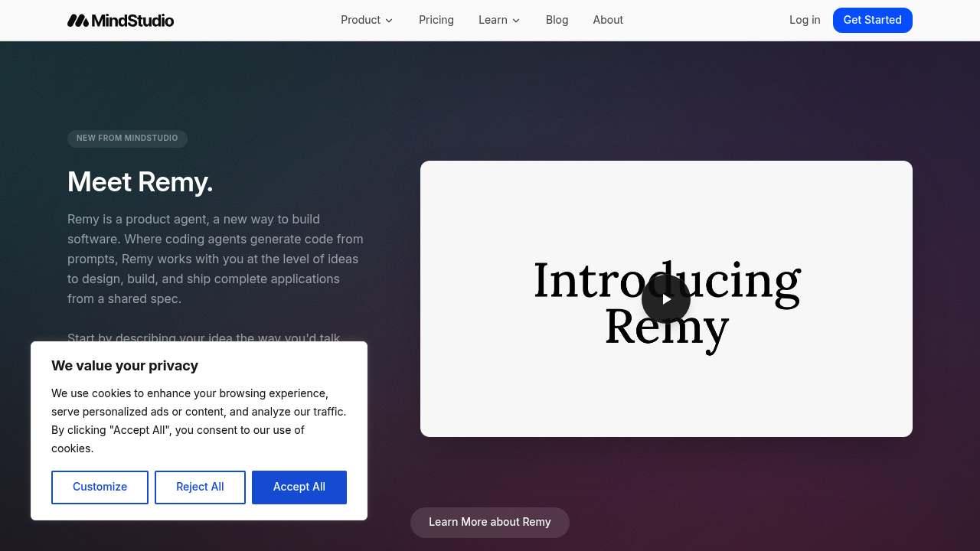Go to the Blog page
This screenshot has height=551, width=980.
[557, 20]
